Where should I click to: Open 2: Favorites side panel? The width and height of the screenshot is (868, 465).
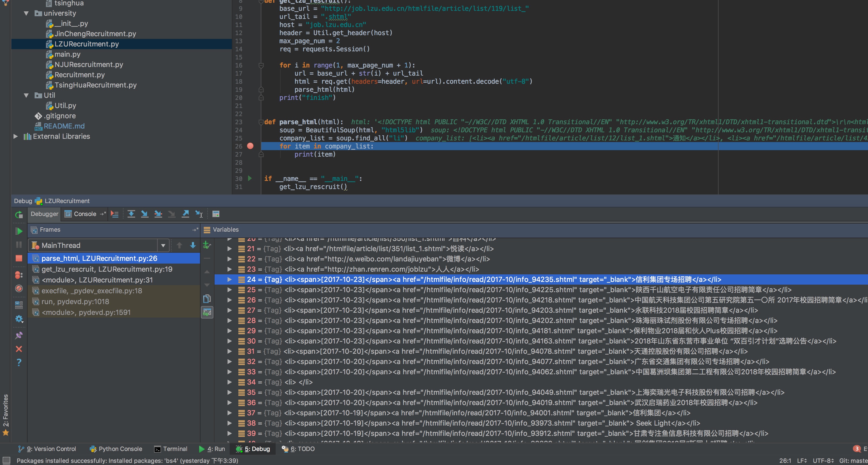coord(5,415)
